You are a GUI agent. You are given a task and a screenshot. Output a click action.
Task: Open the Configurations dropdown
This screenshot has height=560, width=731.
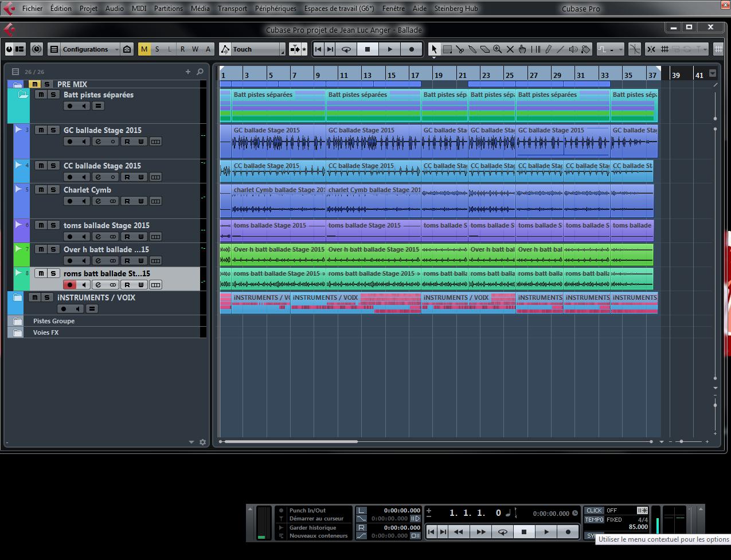85,49
